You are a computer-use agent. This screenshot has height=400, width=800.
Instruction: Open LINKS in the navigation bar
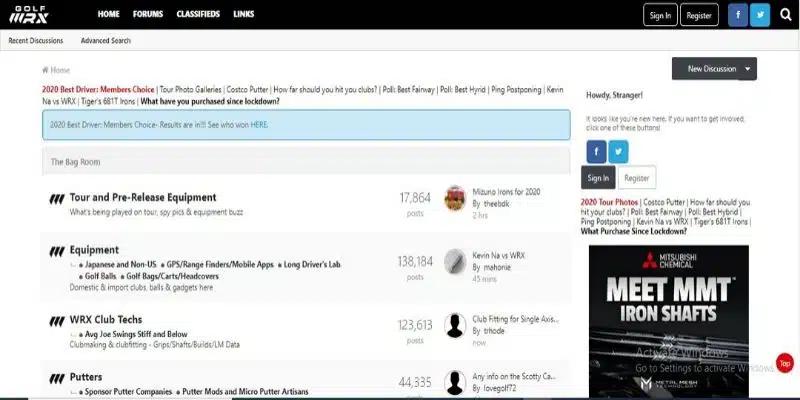243,14
